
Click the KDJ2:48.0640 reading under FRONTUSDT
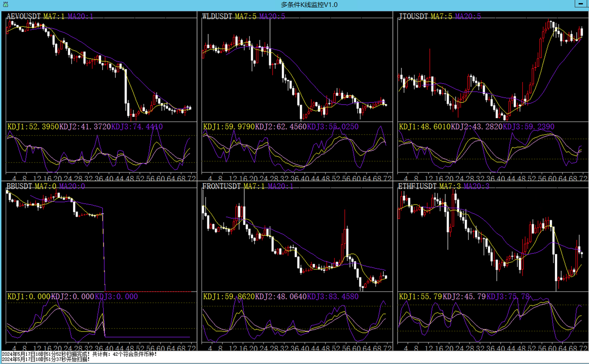tap(281, 297)
